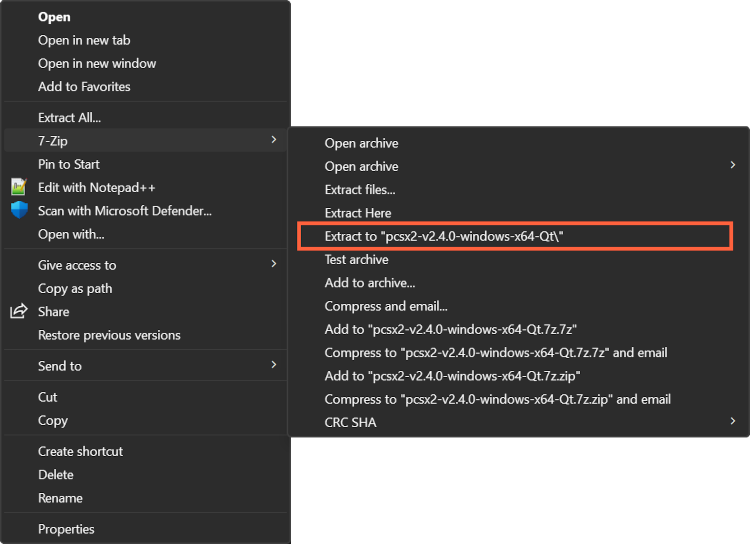Image resolution: width=750 pixels, height=544 pixels.
Task: Expand the 7-Zip submenu arrow
Action: (274, 140)
